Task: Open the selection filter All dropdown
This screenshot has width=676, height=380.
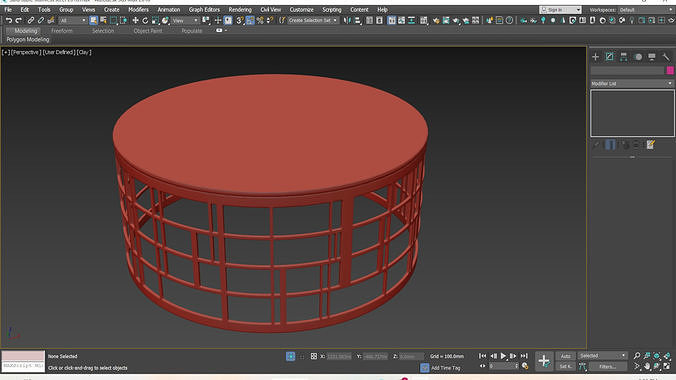Action: (x=72, y=20)
